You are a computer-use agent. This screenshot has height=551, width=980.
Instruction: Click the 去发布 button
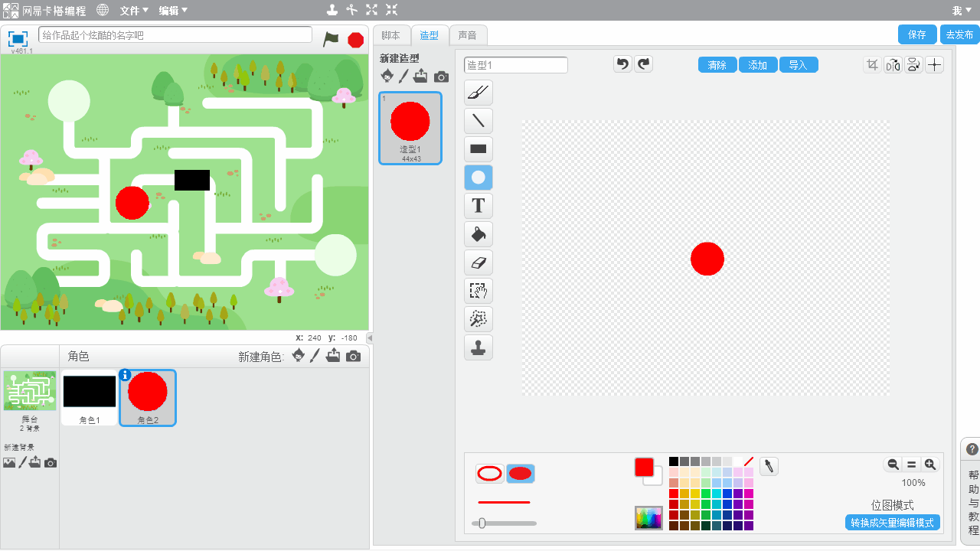[x=959, y=34]
